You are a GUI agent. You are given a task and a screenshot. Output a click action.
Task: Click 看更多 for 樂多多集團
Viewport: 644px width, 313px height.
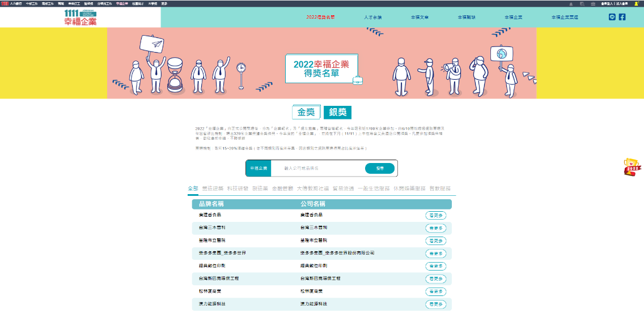[x=436, y=254]
